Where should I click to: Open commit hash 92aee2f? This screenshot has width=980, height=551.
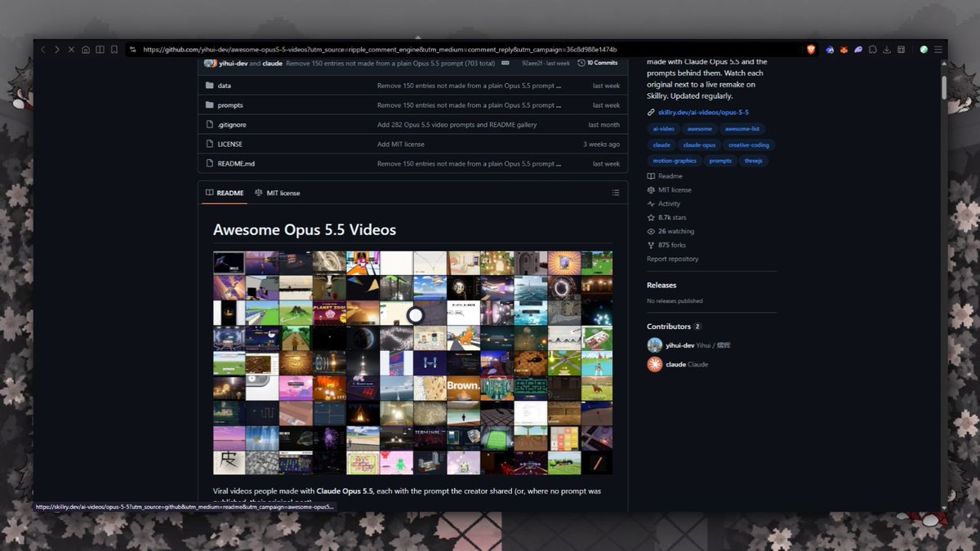(534, 63)
